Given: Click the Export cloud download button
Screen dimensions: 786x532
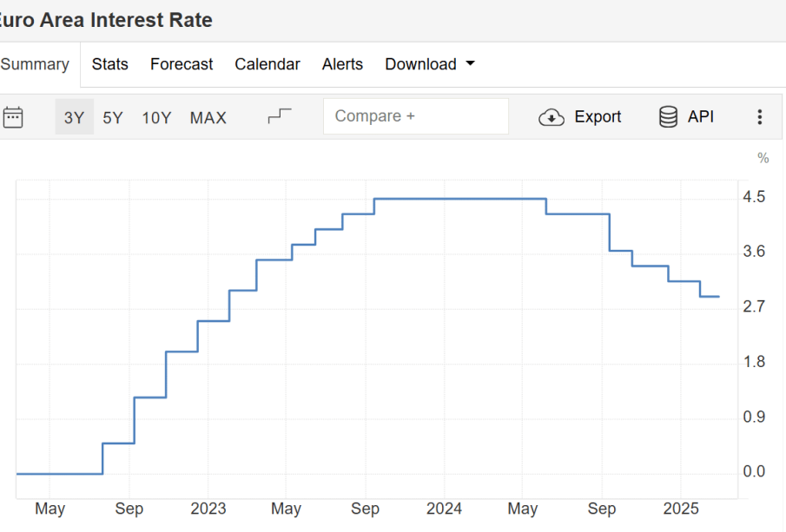Looking at the screenshot, I should tap(579, 116).
